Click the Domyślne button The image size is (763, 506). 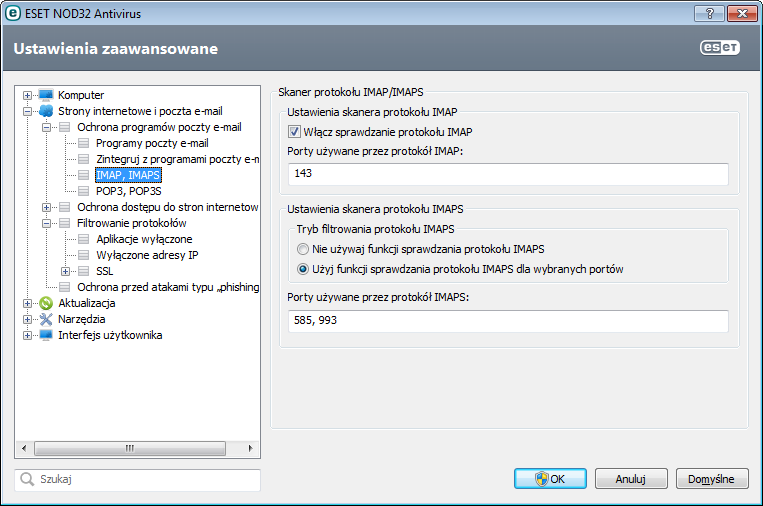click(712, 479)
